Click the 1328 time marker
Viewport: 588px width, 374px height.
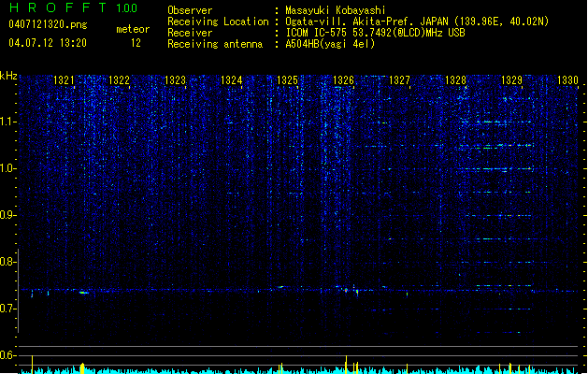pos(455,80)
